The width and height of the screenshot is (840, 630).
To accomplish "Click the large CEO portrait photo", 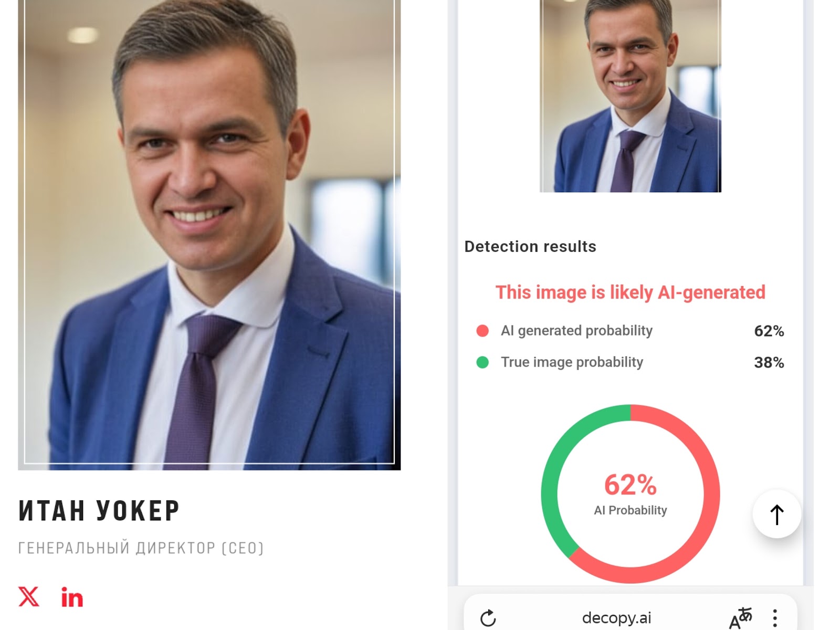I will (209, 231).
